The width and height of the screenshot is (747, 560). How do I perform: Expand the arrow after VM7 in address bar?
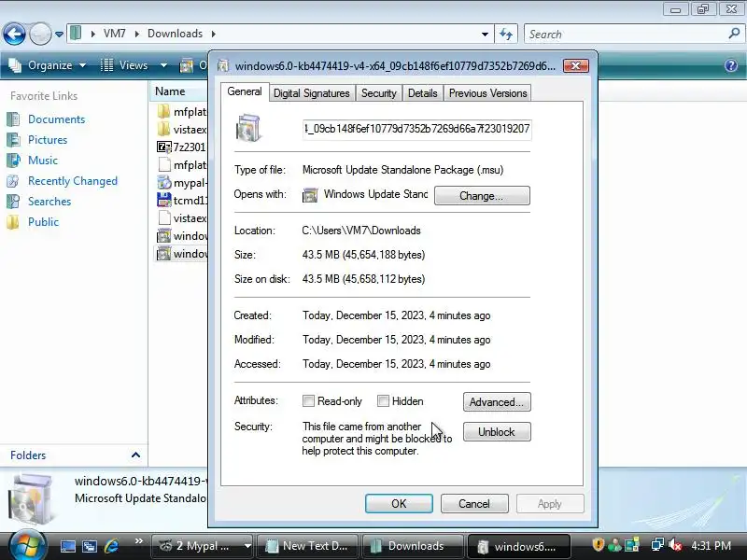136,34
